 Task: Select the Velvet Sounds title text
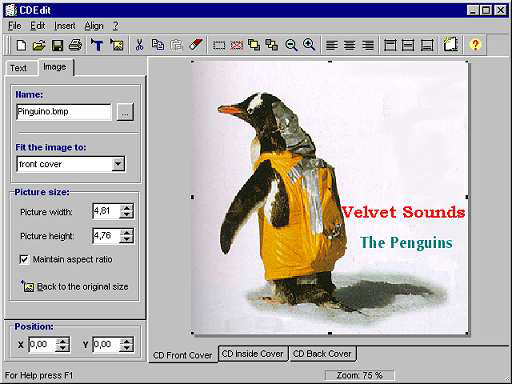pyautogui.click(x=403, y=212)
